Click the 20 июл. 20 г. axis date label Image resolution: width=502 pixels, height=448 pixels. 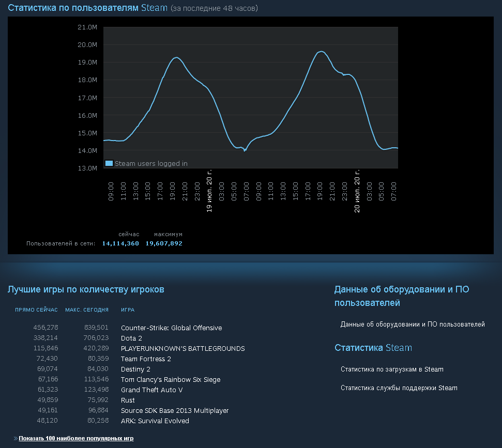pos(357,191)
